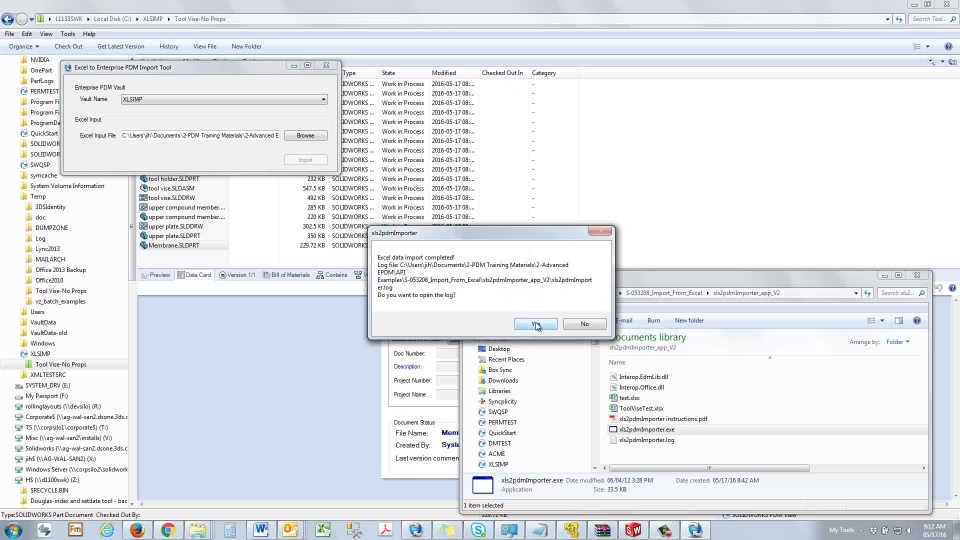Click the Back navigation arrow in the explorer
960x540 pixels.
7,19
